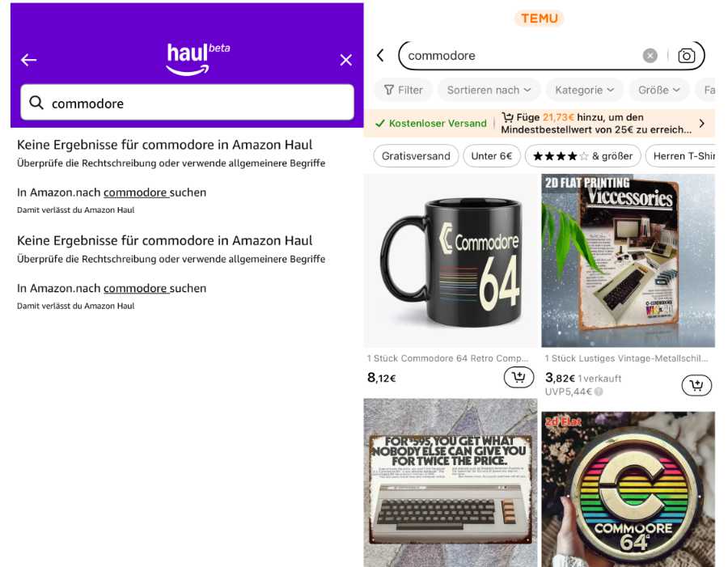Open Temu camera image search

[686, 56]
